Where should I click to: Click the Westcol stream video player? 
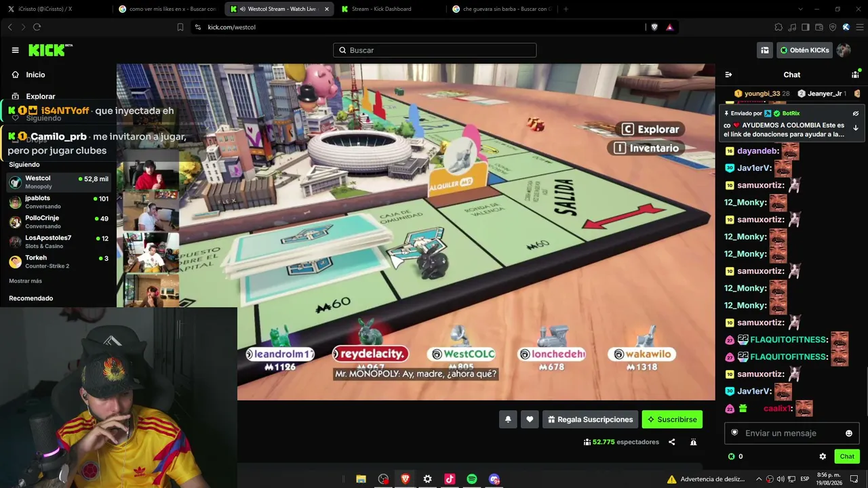click(x=416, y=232)
